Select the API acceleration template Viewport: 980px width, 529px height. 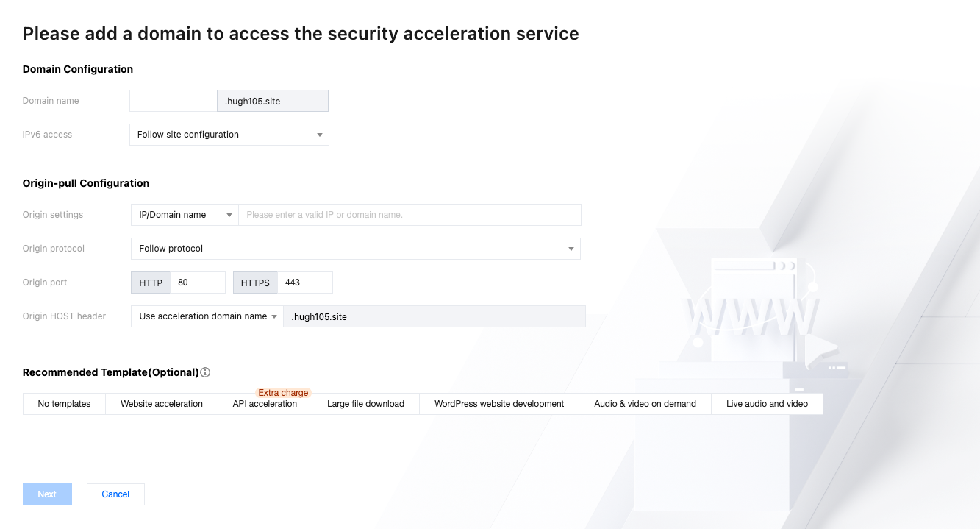coord(265,404)
